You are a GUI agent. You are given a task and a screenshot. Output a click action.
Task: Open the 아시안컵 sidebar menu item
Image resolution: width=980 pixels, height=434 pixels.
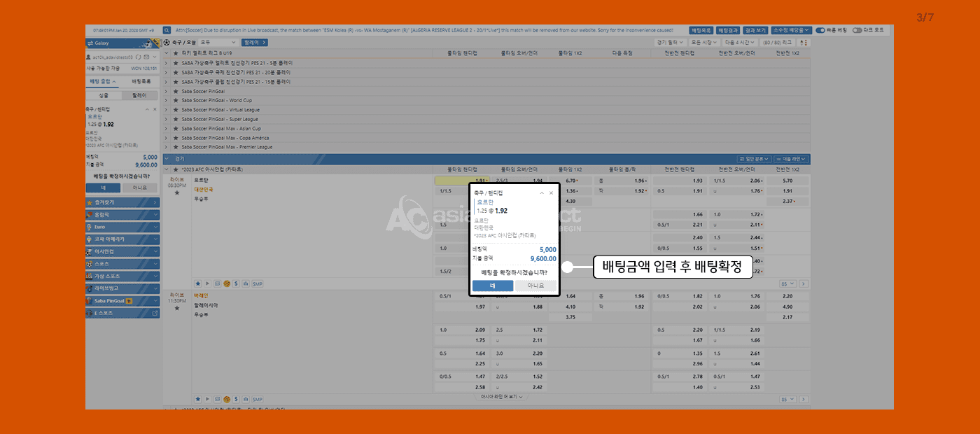pyautogui.click(x=122, y=251)
